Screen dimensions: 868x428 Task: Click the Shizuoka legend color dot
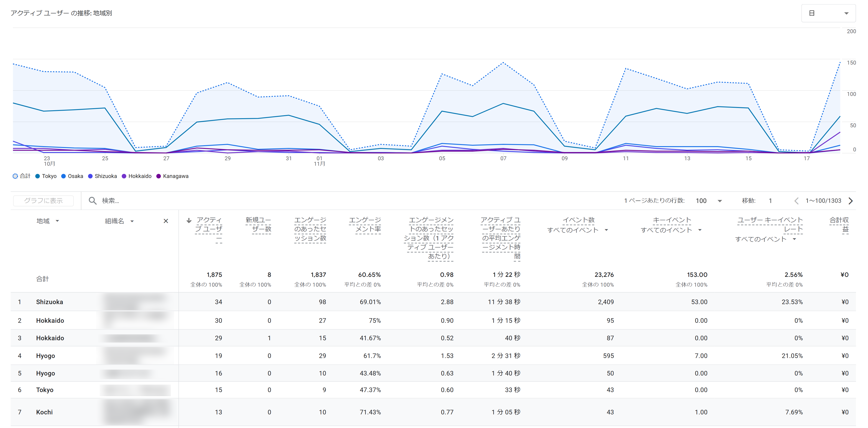coord(90,176)
